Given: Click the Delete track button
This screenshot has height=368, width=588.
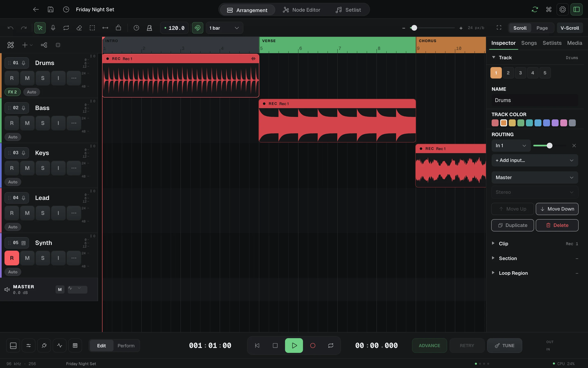Looking at the screenshot, I should pos(557,225).
